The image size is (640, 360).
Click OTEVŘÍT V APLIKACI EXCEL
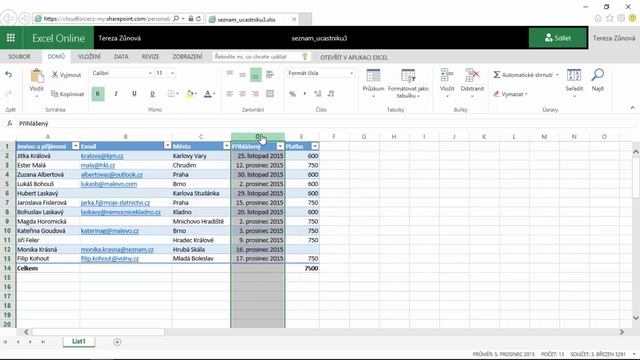coord(354,58)
